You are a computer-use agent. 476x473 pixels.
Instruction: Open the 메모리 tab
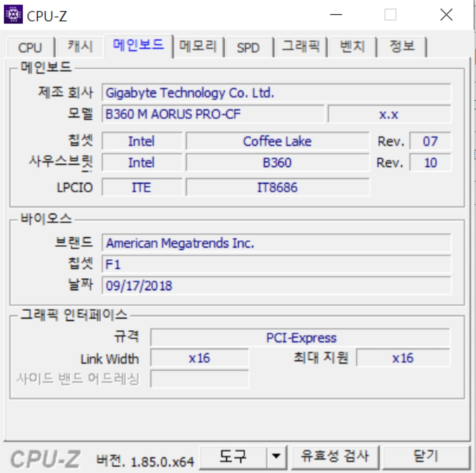click(198, 47)
